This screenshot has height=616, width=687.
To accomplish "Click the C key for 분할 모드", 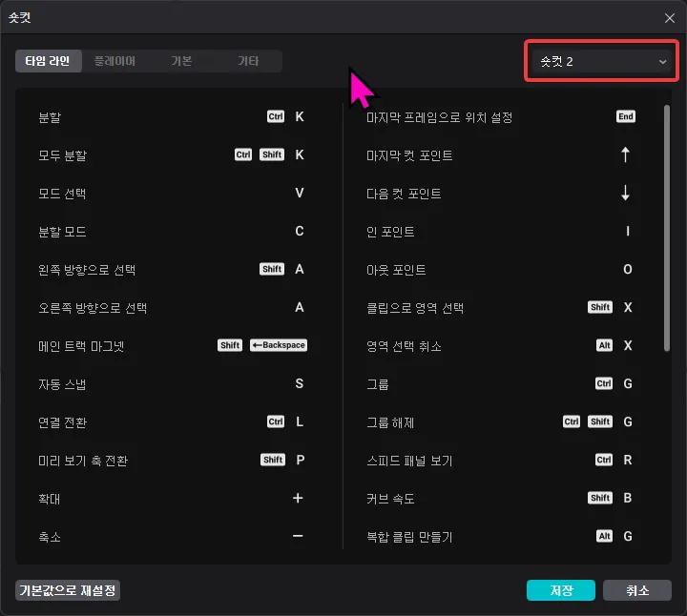I will 300,231.
